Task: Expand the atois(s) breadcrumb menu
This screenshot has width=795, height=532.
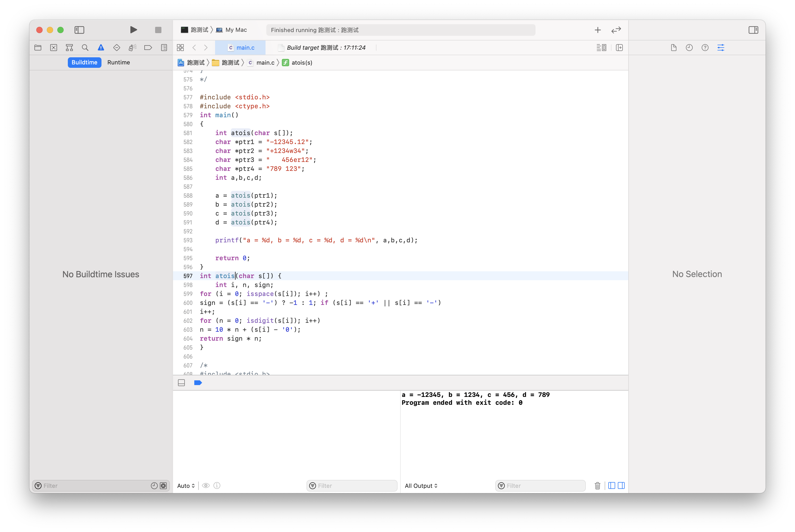Action: 297,63
